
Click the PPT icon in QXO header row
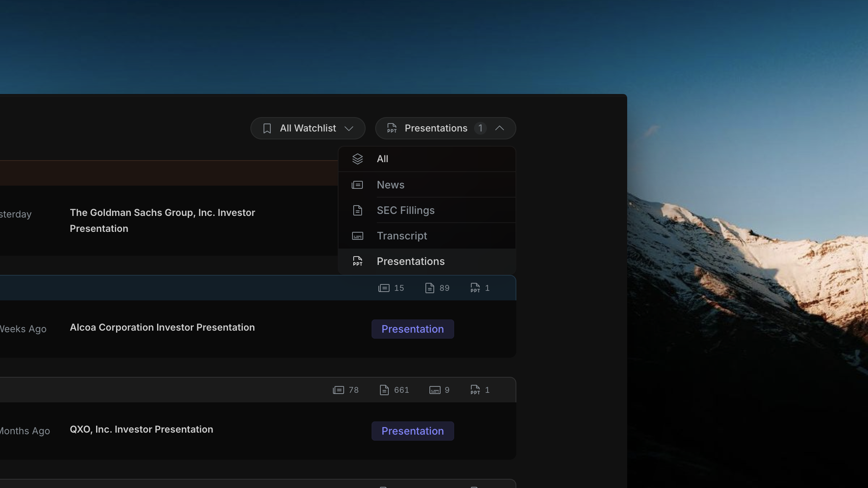(x=475, y=390)
